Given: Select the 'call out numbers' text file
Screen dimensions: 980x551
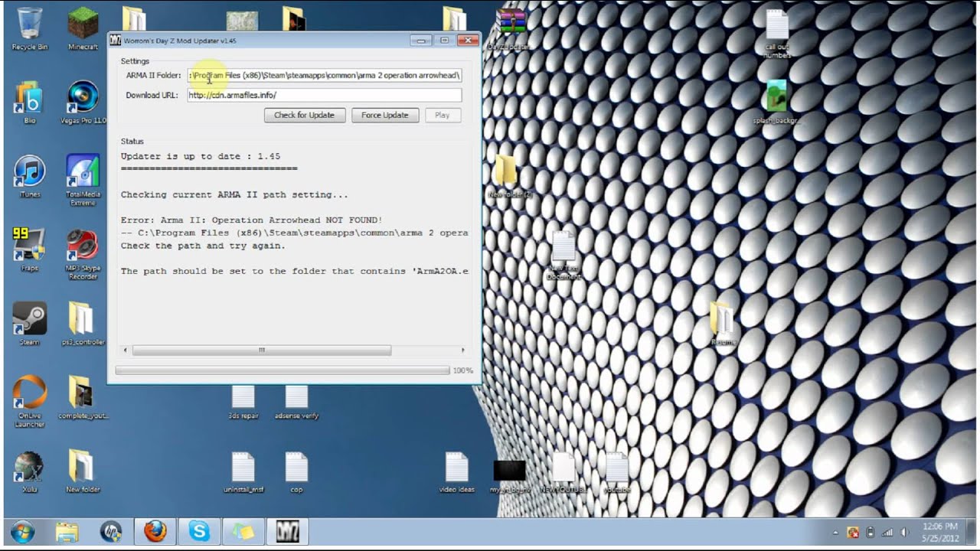Looking at the screenshot, I should (777, 34).
